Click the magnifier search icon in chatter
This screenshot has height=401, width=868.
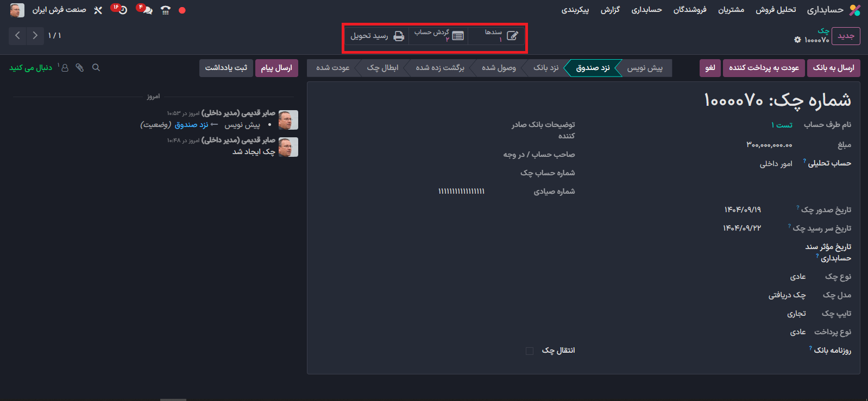(x=96, y=68)
